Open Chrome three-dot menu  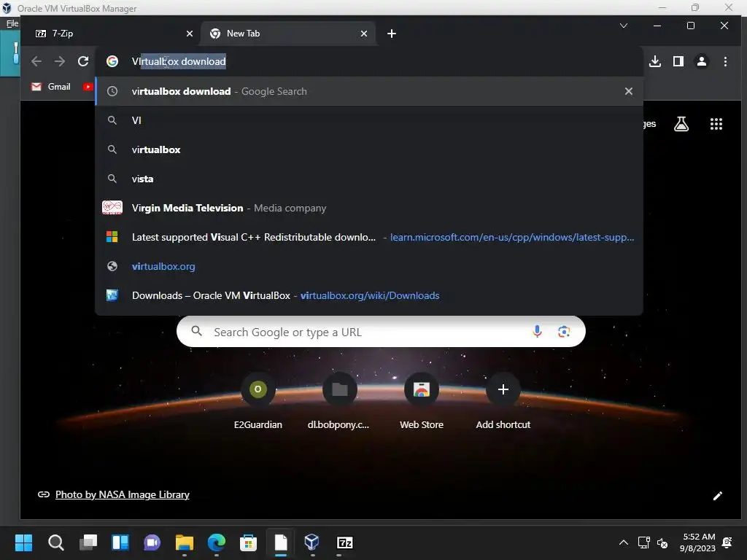tap(725, 61)
